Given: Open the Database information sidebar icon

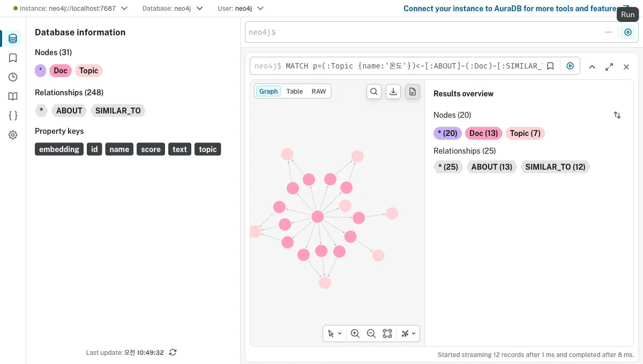Looking at the screenshot, I should tap(13, 39).
